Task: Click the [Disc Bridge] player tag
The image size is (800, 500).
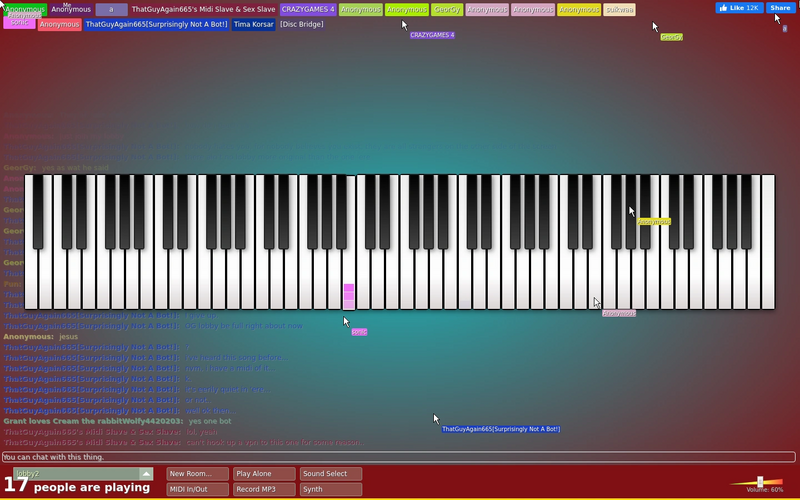Action: pos(302,24)
